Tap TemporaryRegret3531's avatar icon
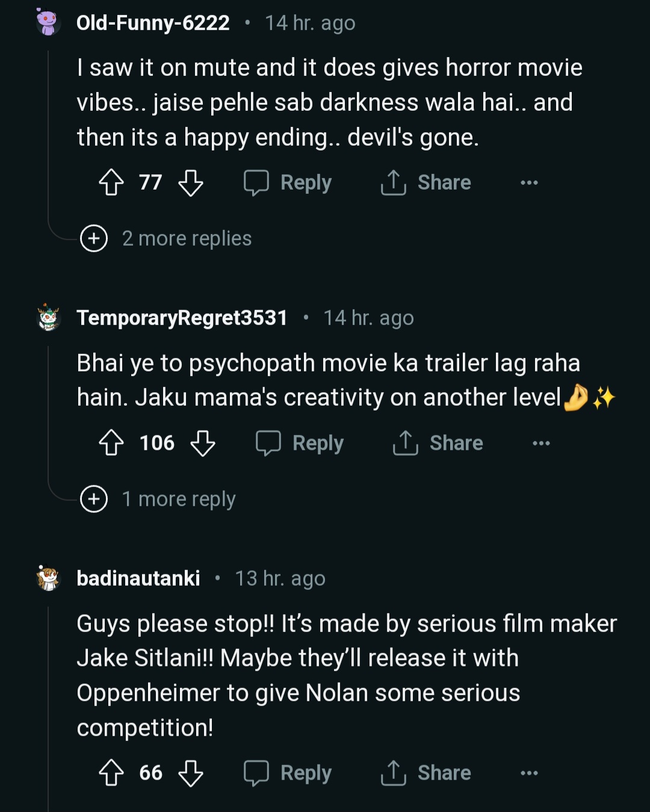This screenshot has height=812, width=650. pyautogui.click(x=48, y=318)
